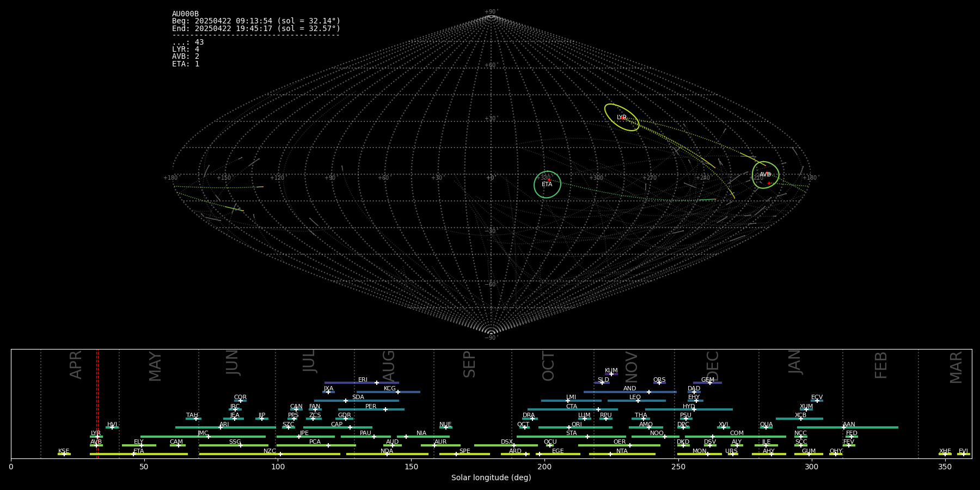The image size is (980, 490).
Task: Select the ECV shower marker in the timeline
Action: pos(817,401)
